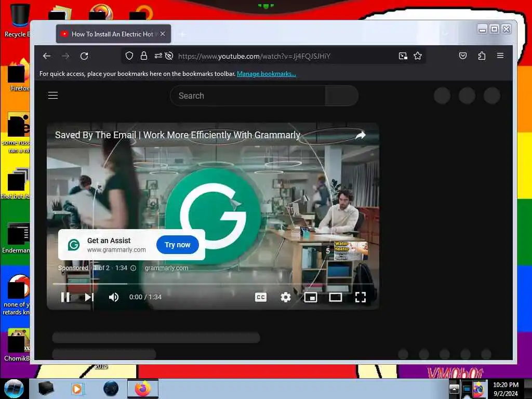Click the Water Heater video thumbnail preview
The width and height of the screenshot is (532, 399).
(x=350, y=251)
